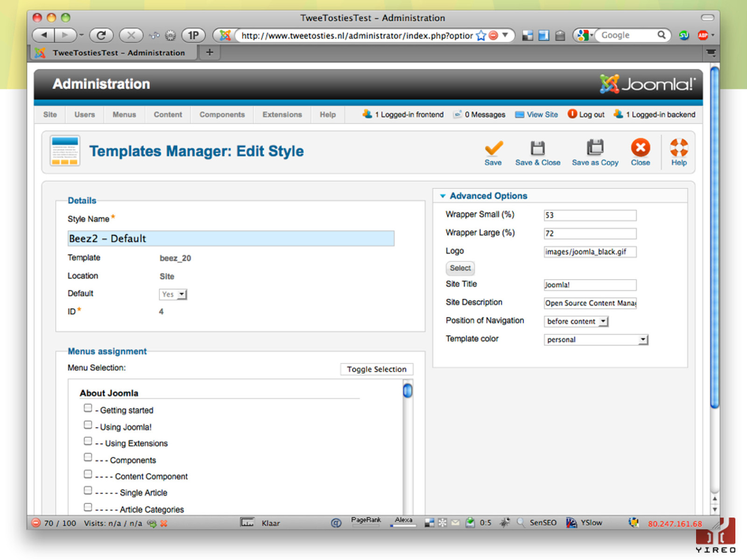Click the page vertical scrollbar thumb
This screenshot has width=747, height=560.
point(714,238)
